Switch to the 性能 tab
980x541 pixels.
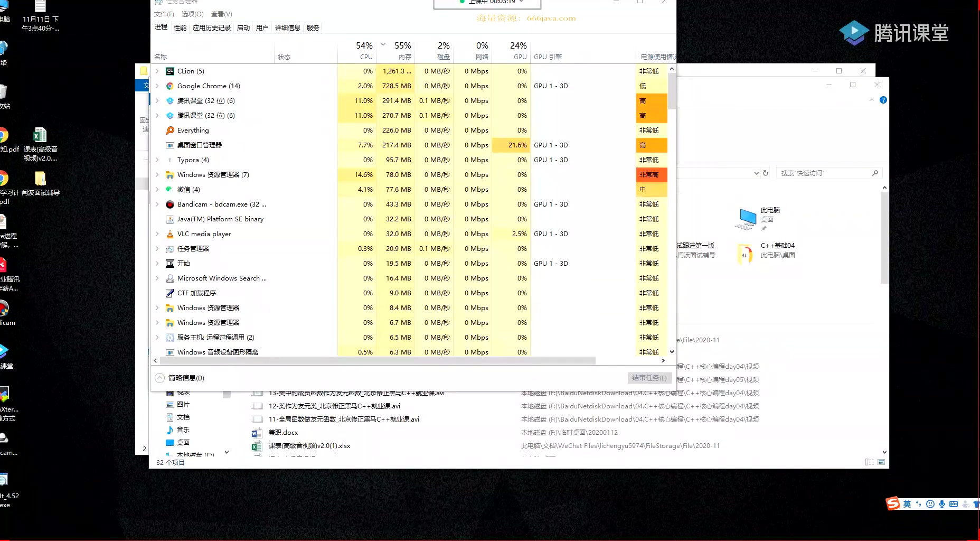coord(180,28)
